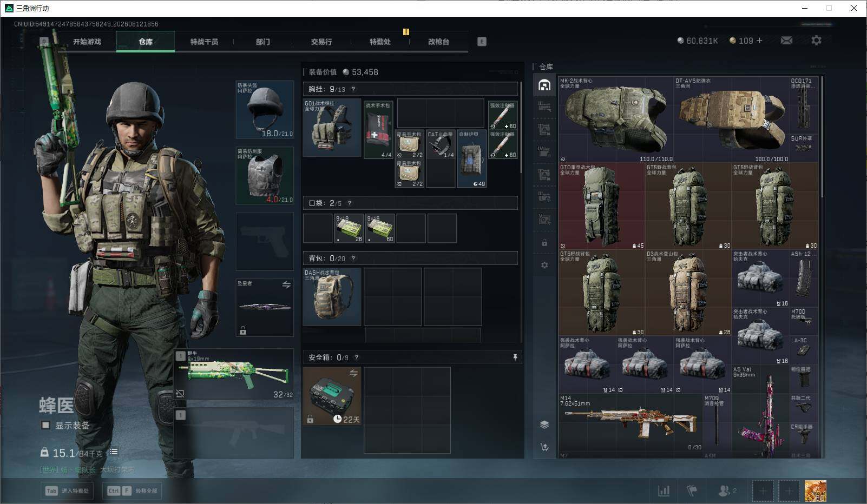Toggle the 显示装备 checkbox
This screenshot has height=504, width=867.
46,426
